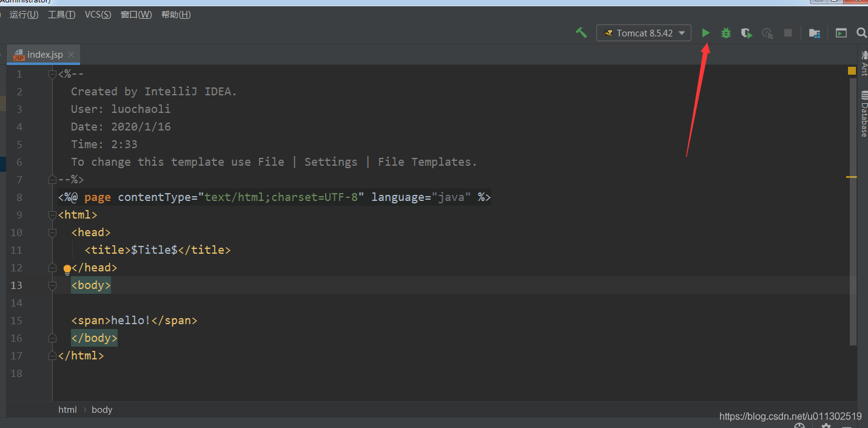Screen dimensions: 868x428
Task: Click the "text/html;charset=UTF-8" string value
Action: 281,197
